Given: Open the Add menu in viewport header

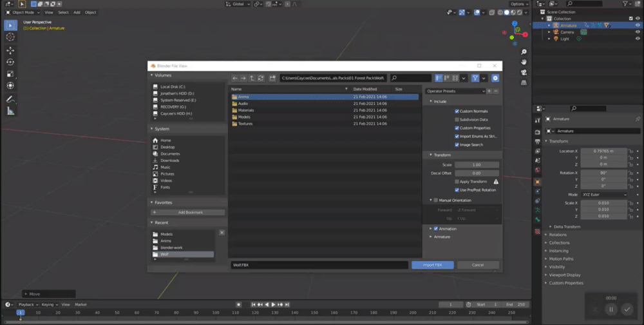Looking at the screenshot, I should 77,12.
